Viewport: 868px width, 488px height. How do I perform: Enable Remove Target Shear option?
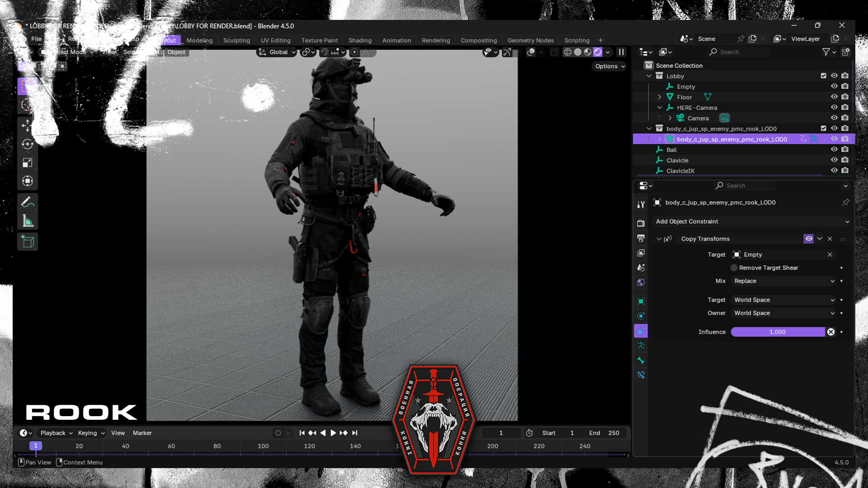pos(734,268)
